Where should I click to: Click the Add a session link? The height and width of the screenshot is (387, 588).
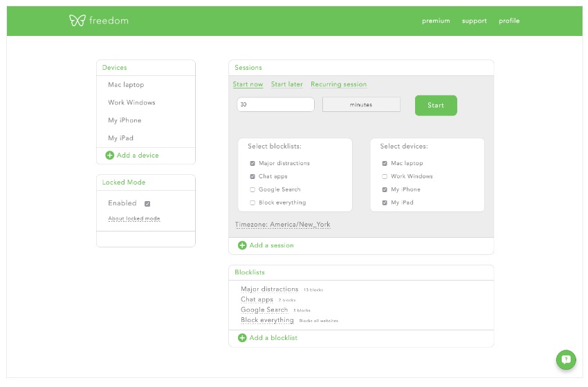point(271,245)
